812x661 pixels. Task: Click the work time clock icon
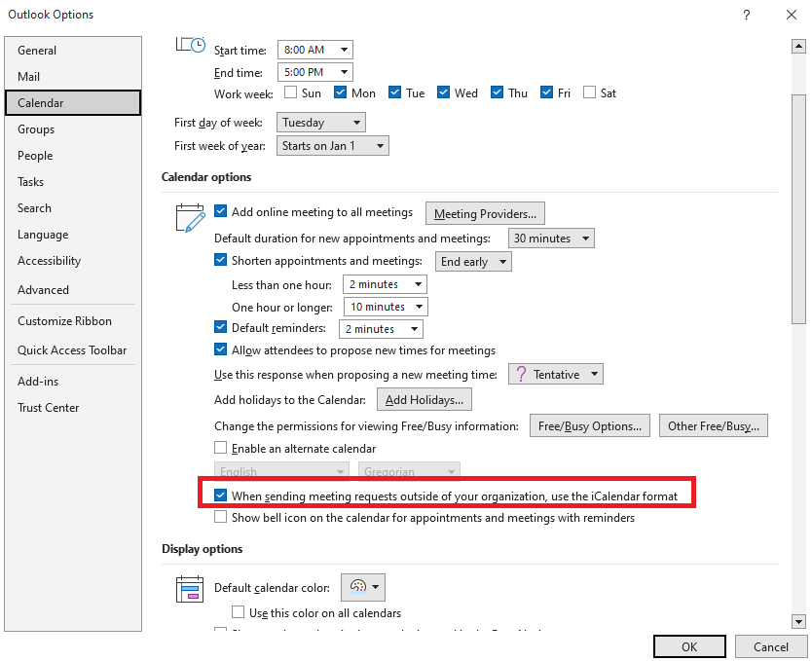191,45
